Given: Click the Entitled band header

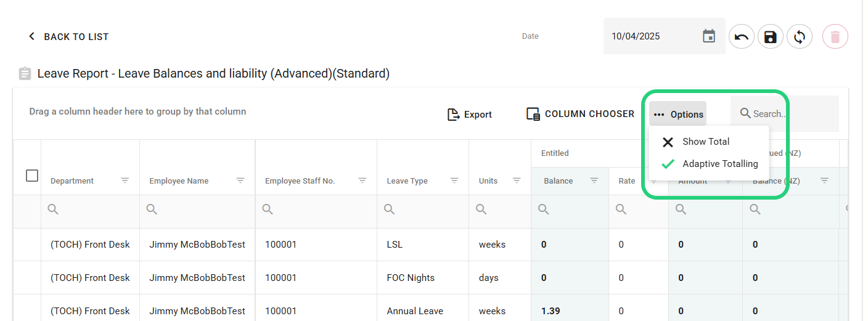Looking at the screenshot, I should pyautogui.click(x=555, y=153).
